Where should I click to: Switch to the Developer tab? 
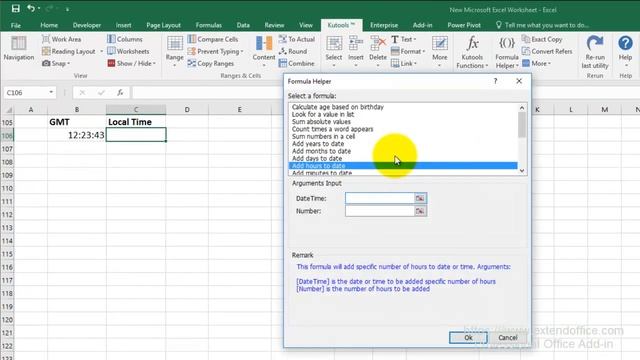pyautogui.click(x=87, y=25)
